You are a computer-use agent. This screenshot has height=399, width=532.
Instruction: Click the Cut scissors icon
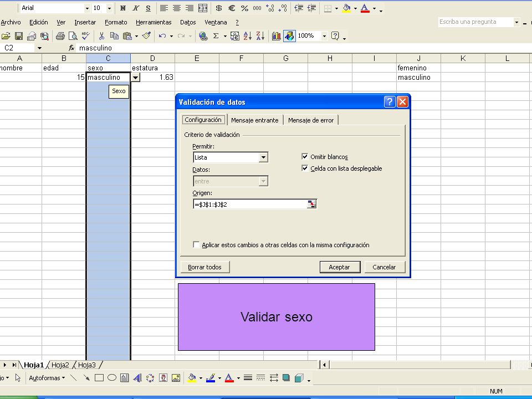pos(101,36)
